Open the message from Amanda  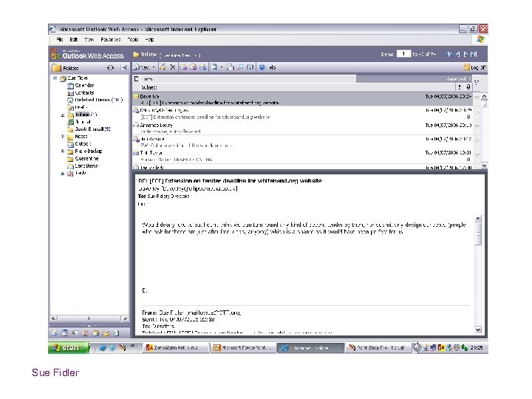click(x=303, y=128)
